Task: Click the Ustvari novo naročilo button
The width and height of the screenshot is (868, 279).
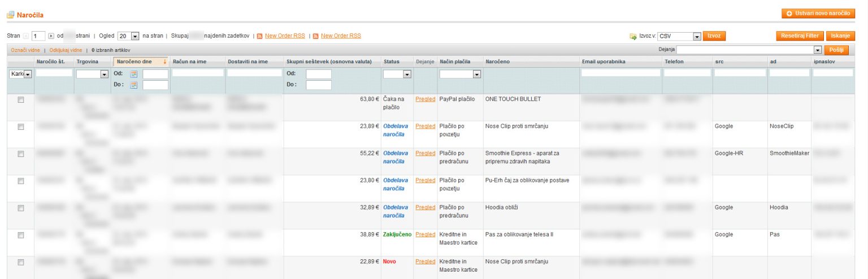Action: [818, 13]
